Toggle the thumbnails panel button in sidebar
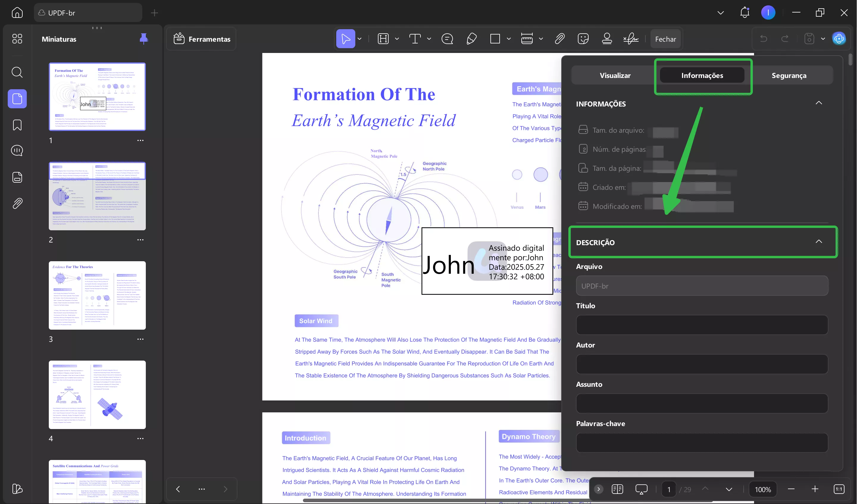Screen dimensions: 857x504 click(17, 99)
